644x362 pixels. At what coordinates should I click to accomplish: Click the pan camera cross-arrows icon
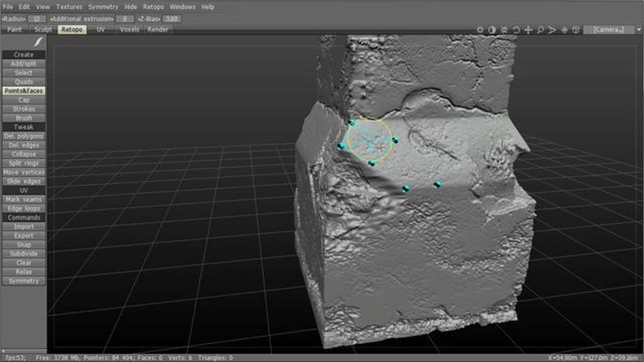tap(528, 30)
